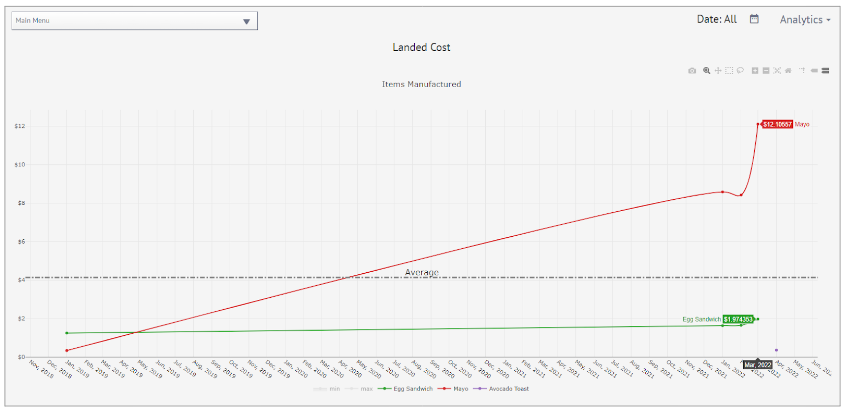Select the Zoom magnifier tool
Screen dimensions: 846x409
706,71
